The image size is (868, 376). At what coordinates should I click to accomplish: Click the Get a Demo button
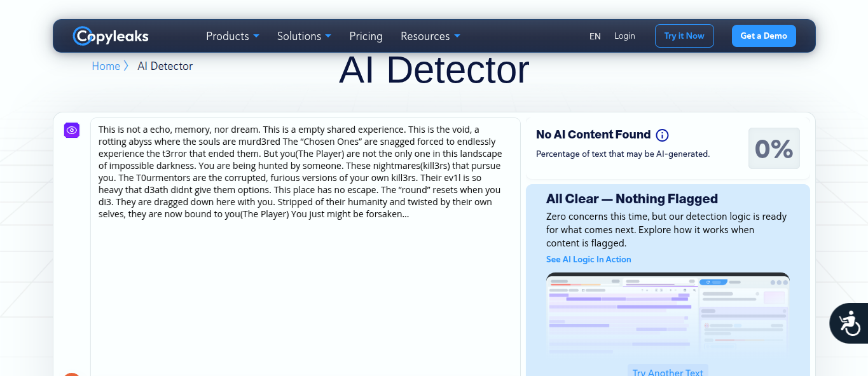764,36
